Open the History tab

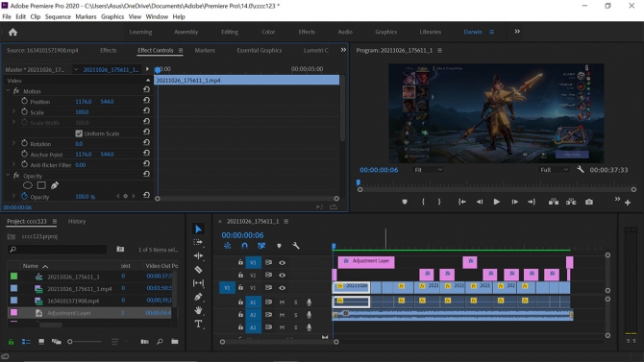click(77, 221)
